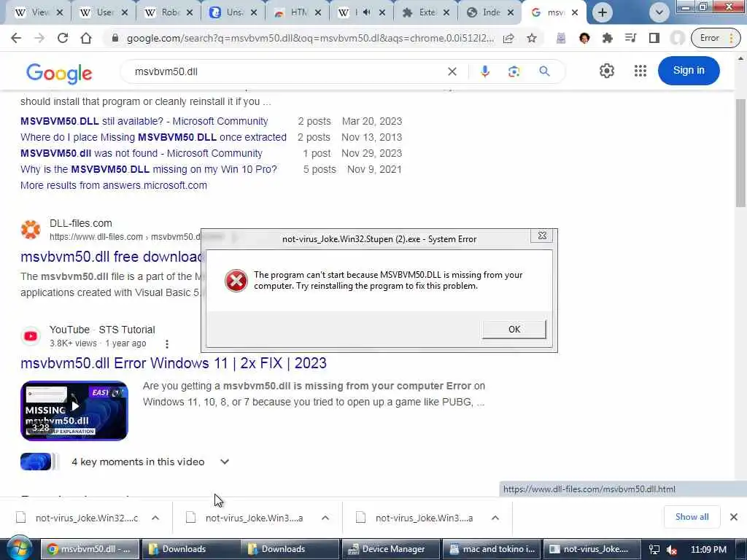Expand the 4 key moments chevron

click(225, 462)
